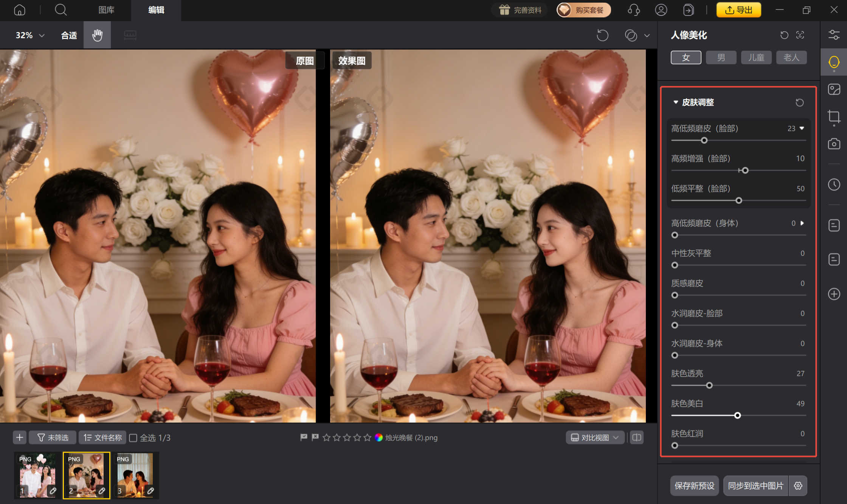Open the portrait beautify panel icon
This screenshot has height=504, width=847.
click(x=834, y=62)
